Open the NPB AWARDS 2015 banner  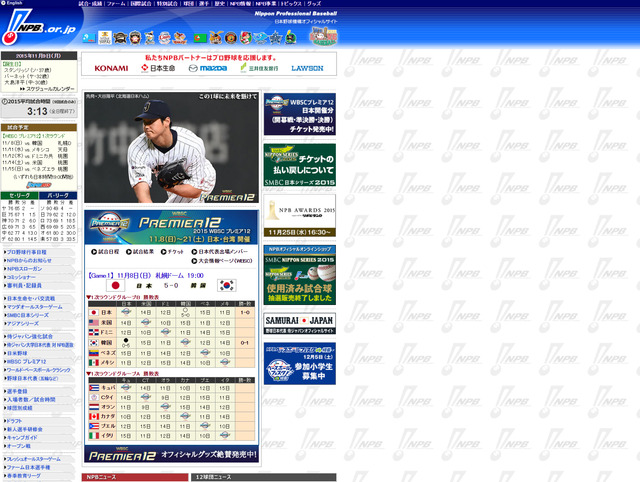pyautogui.click(x=300, y=215)
